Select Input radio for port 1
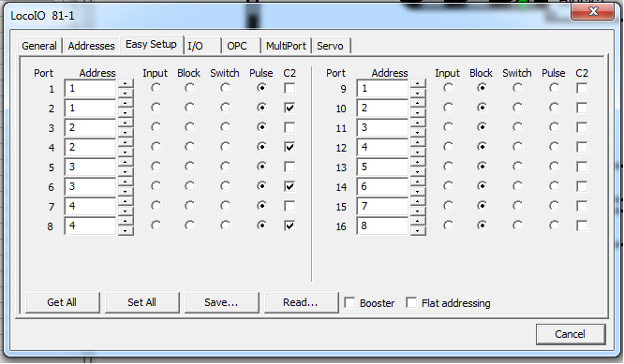This screenshot has height=364, width=624. tap(156, 88)
